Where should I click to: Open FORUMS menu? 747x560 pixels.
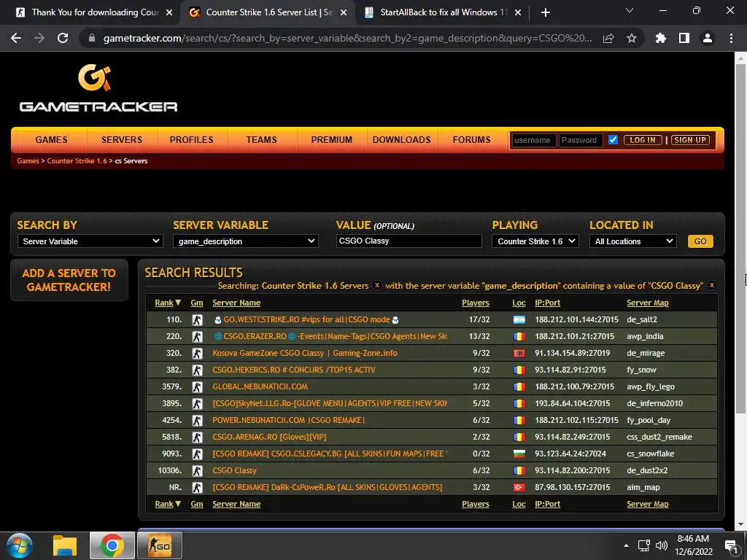point(472,140)
